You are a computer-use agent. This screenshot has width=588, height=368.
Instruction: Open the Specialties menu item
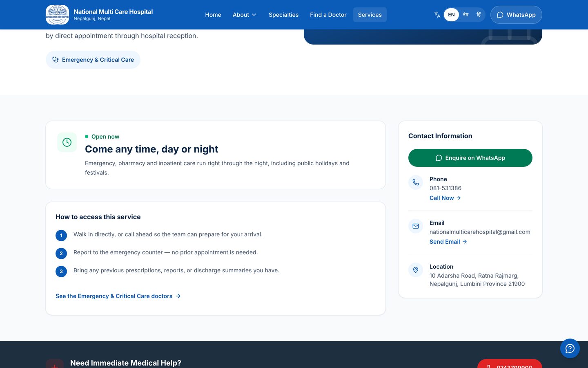click(x=283, y=15)
